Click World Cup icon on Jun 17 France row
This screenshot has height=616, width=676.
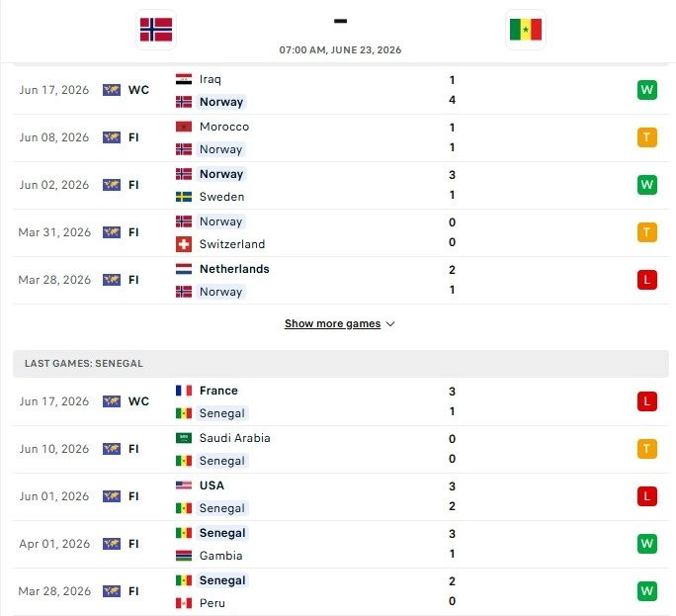coord(112,401)
